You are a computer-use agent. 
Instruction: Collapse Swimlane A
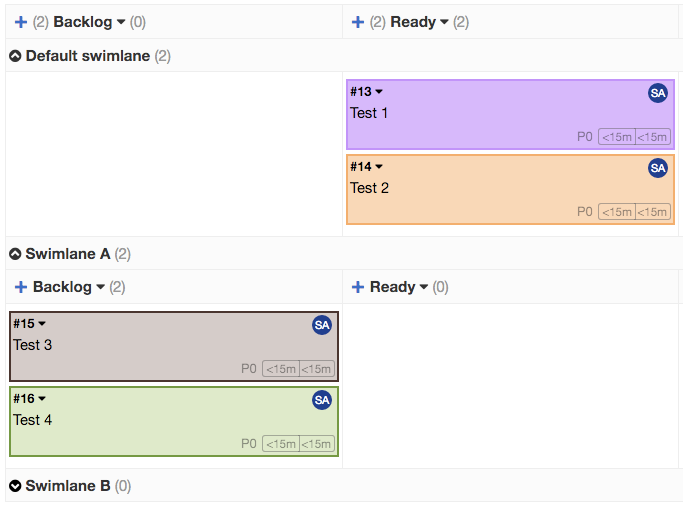[15, 254]
